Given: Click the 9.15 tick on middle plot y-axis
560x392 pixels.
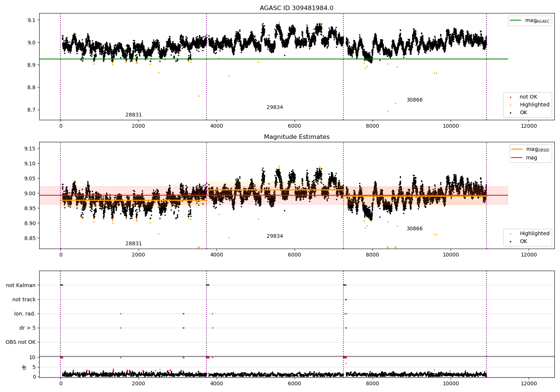Looking at the screenshot, I should (x=30, y=149).
